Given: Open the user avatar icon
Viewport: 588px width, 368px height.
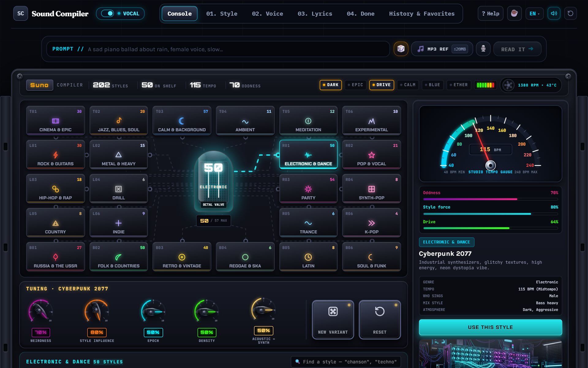Looking at the screenshot, I should tap(514, 13).
